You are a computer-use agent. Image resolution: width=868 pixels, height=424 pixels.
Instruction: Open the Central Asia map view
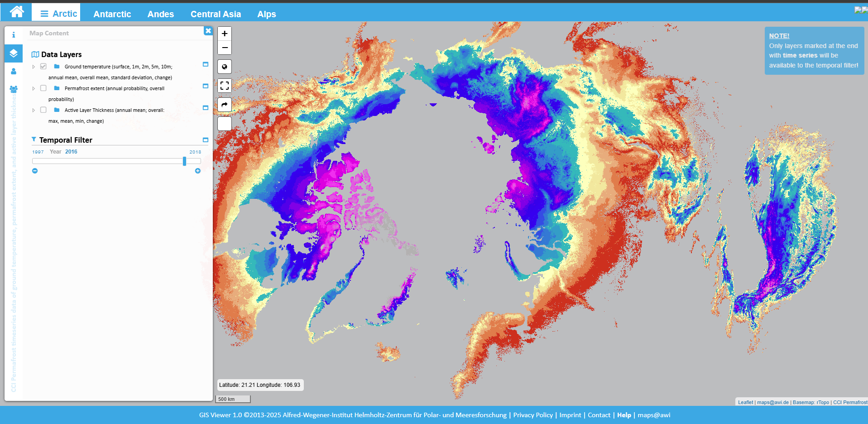216,14
